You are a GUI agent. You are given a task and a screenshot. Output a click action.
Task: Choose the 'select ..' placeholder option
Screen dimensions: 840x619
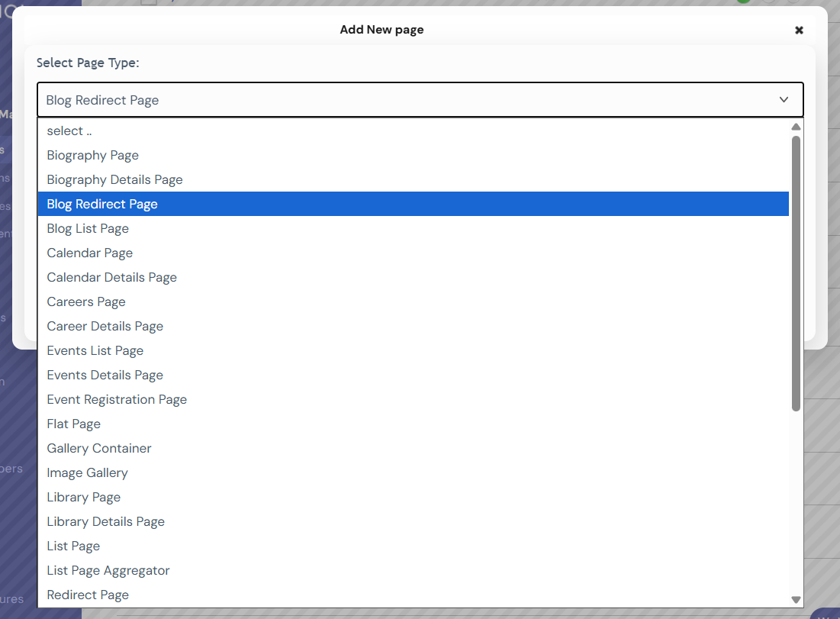click(x=413, y=131)
